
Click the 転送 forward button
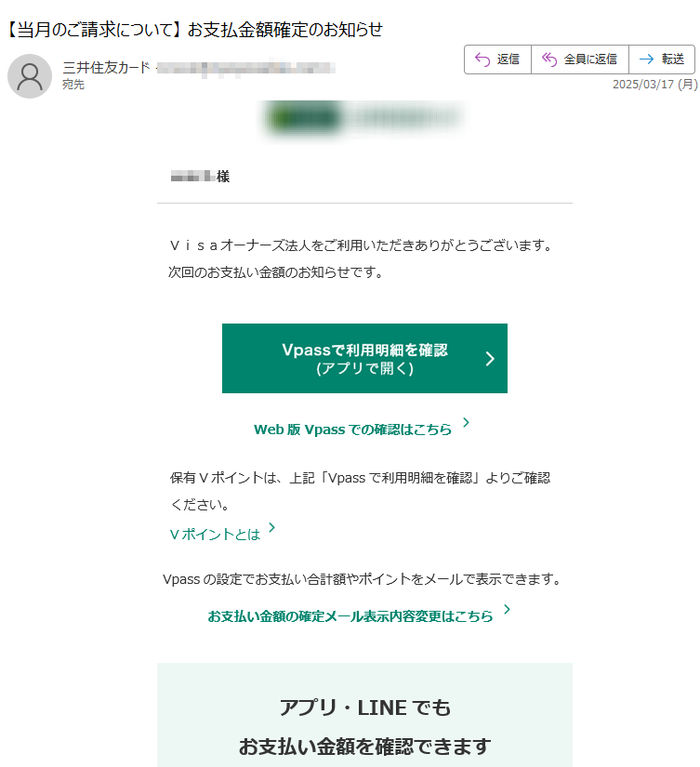[661, 60]
